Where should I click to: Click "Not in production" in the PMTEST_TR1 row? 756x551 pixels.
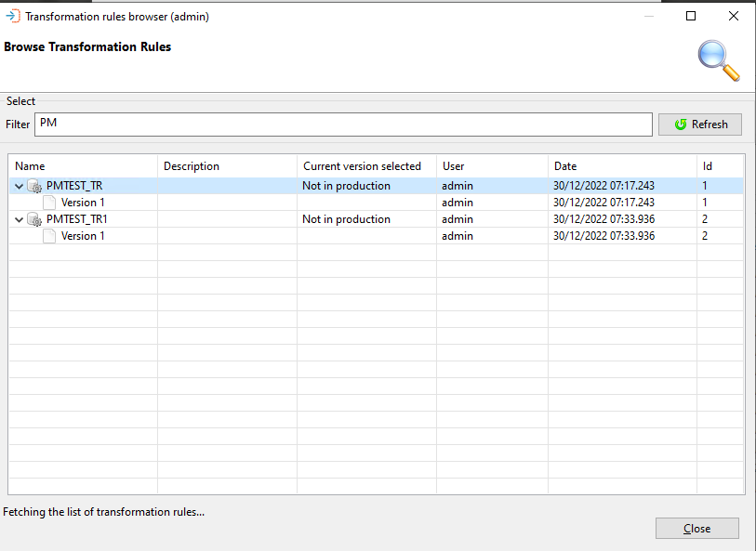coord(346,219)
